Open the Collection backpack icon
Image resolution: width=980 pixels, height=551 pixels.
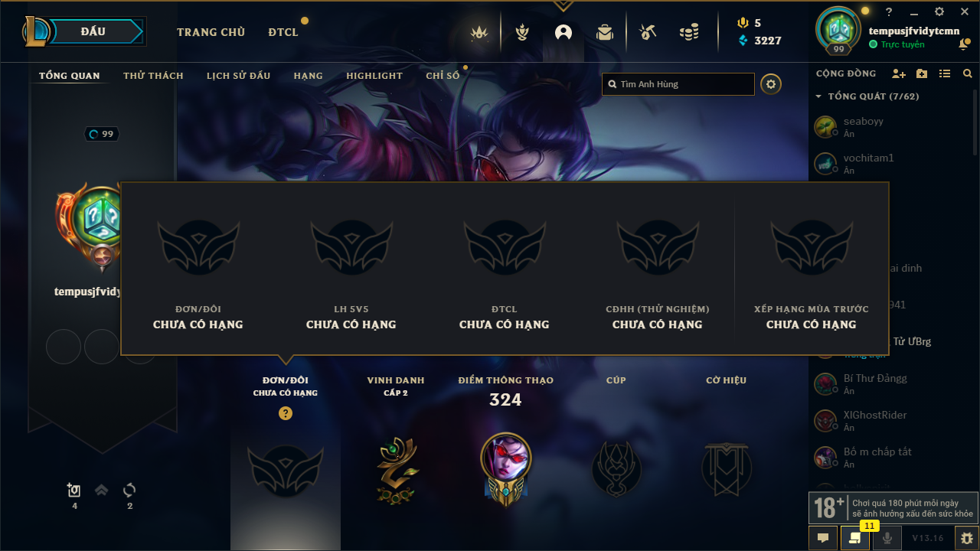[x=605, y=33]
